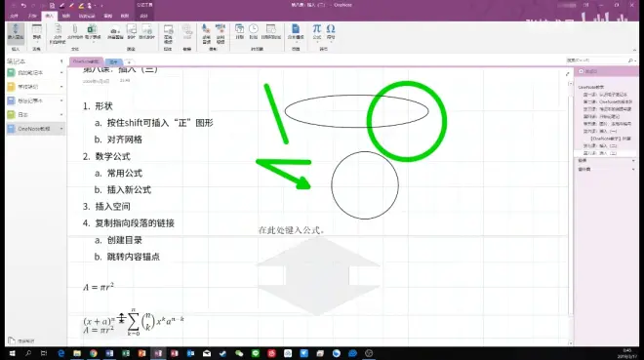
Task: Open page 第六课: 插入 (一)
Action: pyautogui.click(x=600, y=132)
